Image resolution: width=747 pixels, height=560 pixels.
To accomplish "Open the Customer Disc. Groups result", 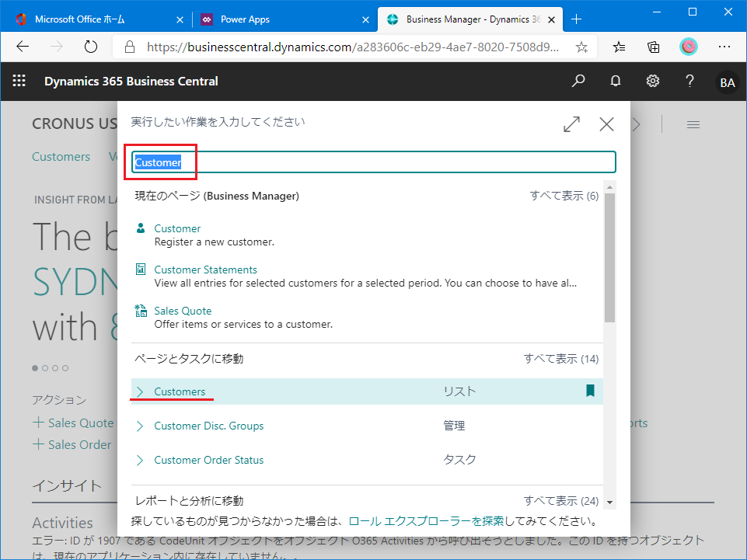I will pyautogui.click(x=208, y=426).
